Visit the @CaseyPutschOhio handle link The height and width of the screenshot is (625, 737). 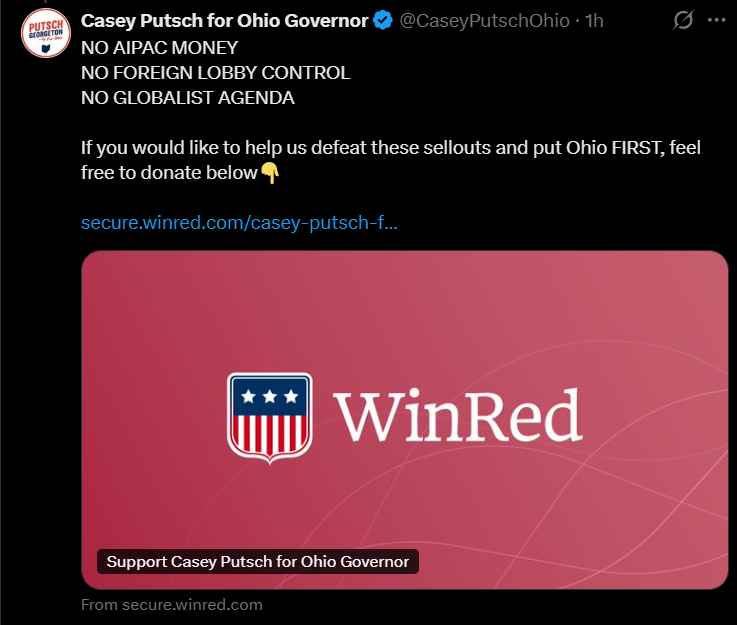(485, 21)
